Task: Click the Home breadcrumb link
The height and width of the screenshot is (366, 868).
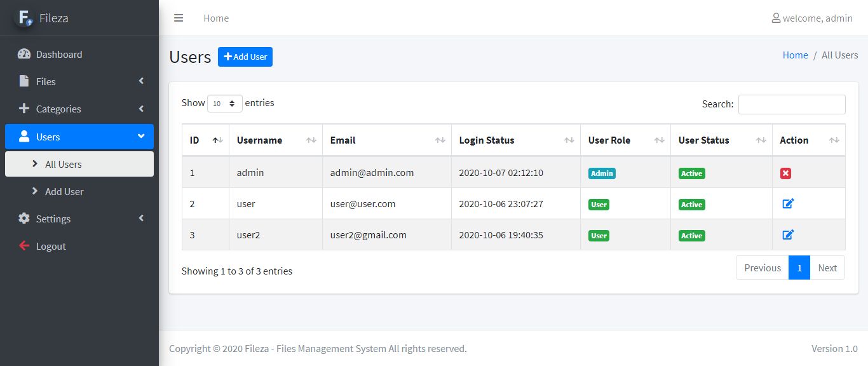Action: click(795, 55)
